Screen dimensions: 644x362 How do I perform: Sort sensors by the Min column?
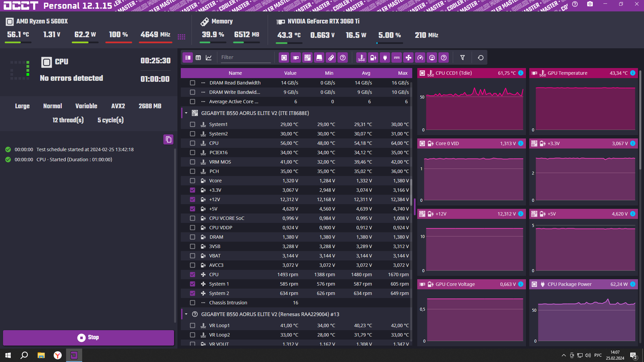click(x=329, y=73)
